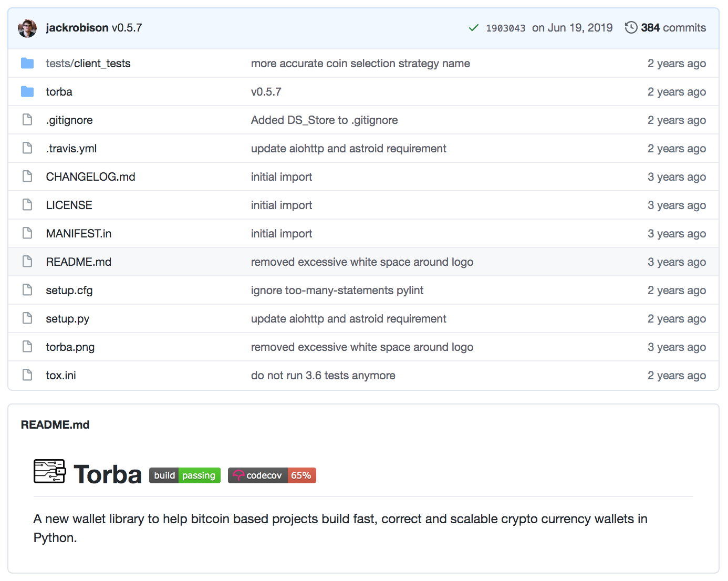The width and height of the screenshot is (728, 581).
Task: Open MANIFEST.in
Action: pos(79,234)
